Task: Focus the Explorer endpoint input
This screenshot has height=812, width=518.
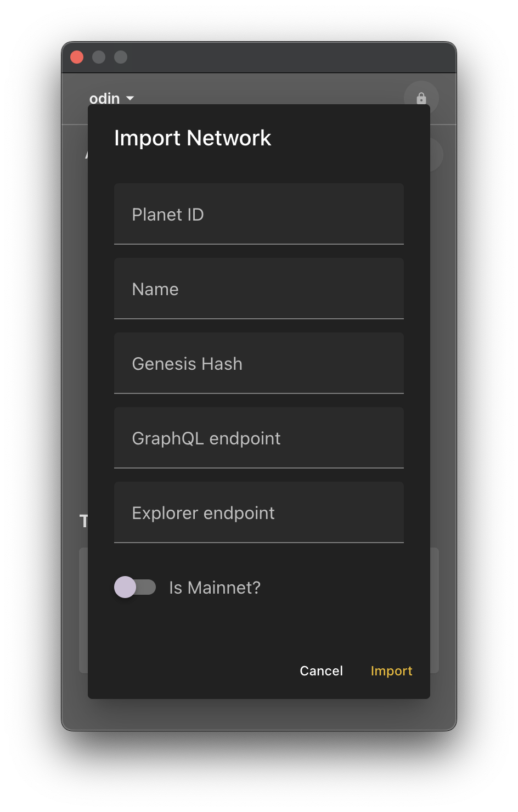Action: (258, 512)
